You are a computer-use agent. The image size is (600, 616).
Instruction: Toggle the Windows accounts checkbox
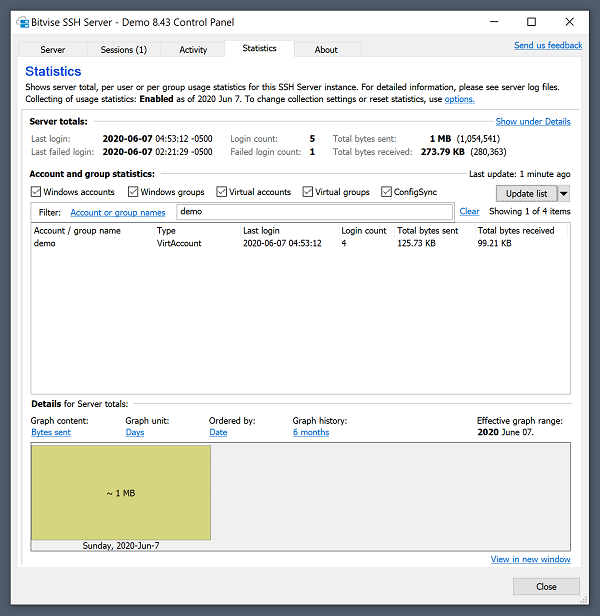coord(37,192)
